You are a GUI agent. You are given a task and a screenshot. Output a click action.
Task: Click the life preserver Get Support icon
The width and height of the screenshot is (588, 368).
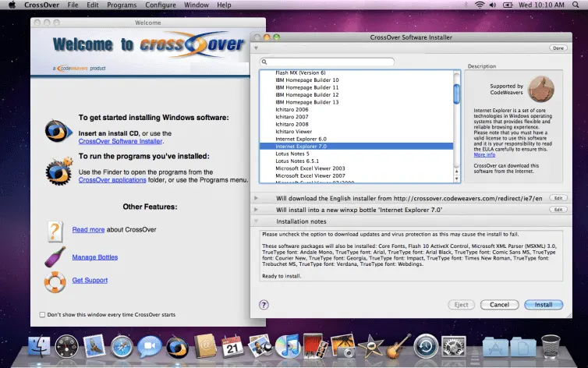tap(54, 281)
